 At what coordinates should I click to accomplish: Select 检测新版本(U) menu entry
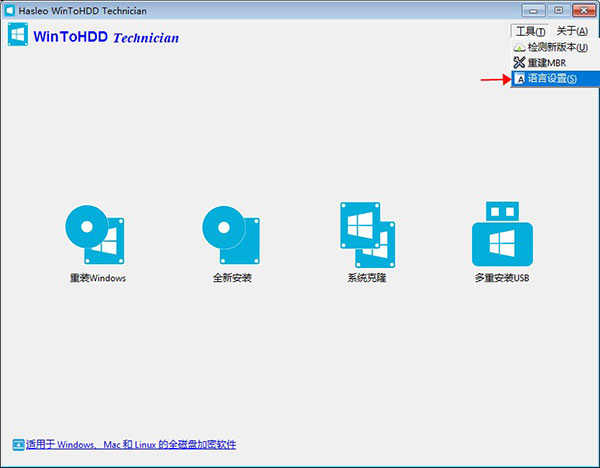(555, 47)
